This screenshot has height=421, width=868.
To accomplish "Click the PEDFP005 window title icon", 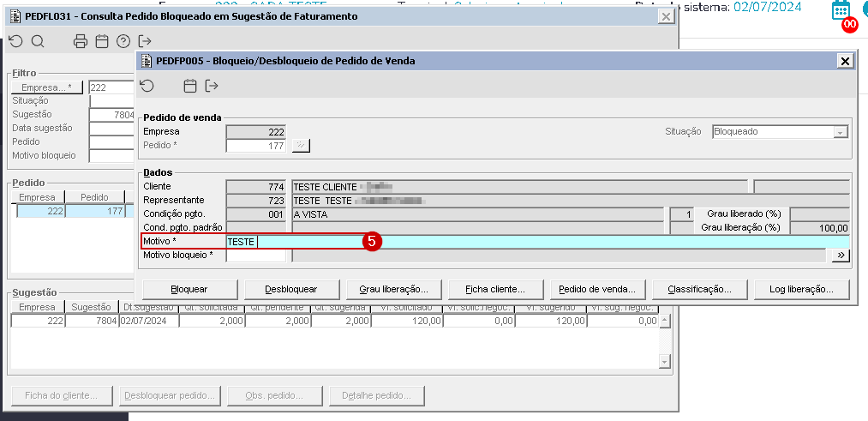I will (147, 61).
